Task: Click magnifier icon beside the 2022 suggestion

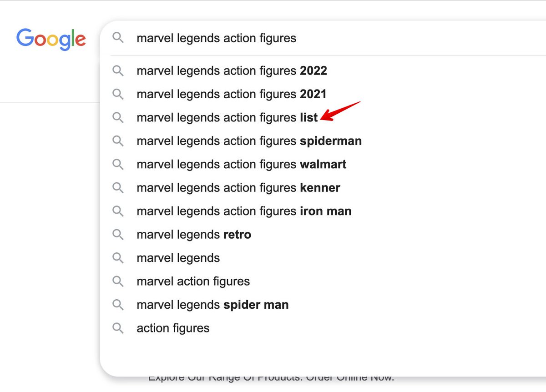Action: point(118,70)
